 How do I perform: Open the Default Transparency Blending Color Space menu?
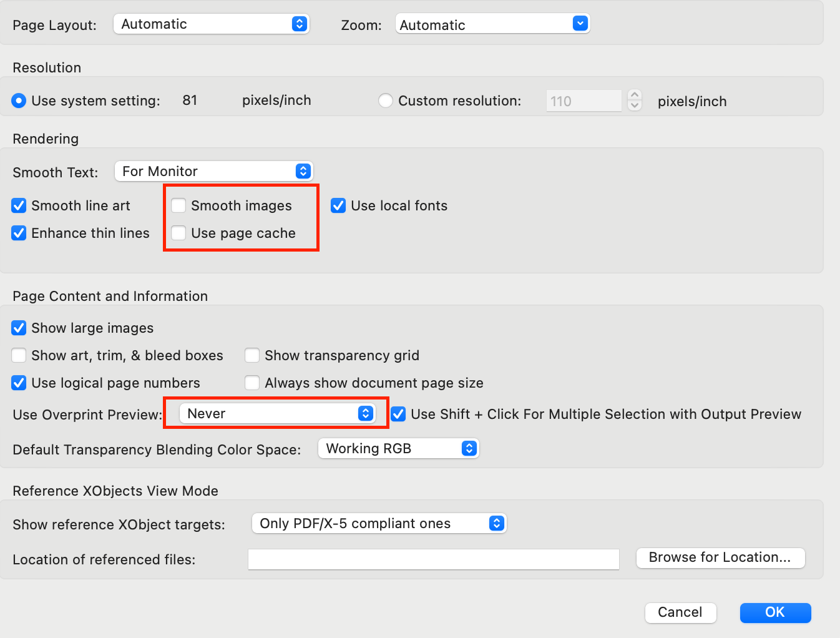[398, 448]
